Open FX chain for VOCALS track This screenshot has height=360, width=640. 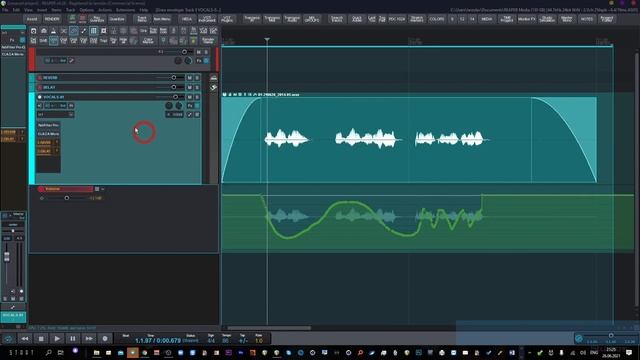190,106
